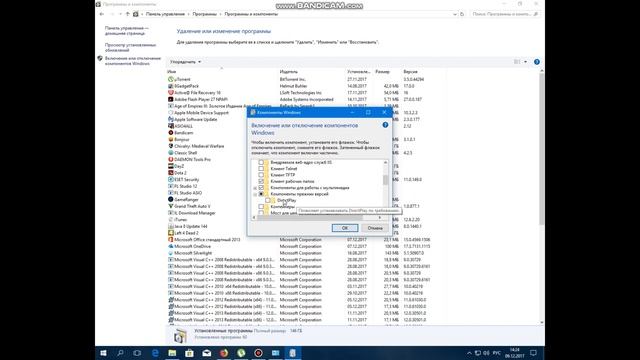Select Apple Software Update icon
Screen dimensions: 640x360
171,119
